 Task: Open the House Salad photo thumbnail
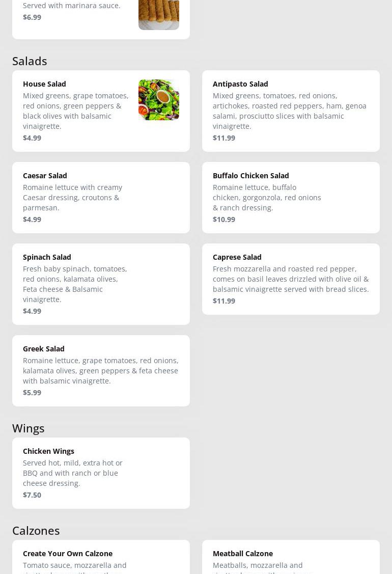coord(159,100)
